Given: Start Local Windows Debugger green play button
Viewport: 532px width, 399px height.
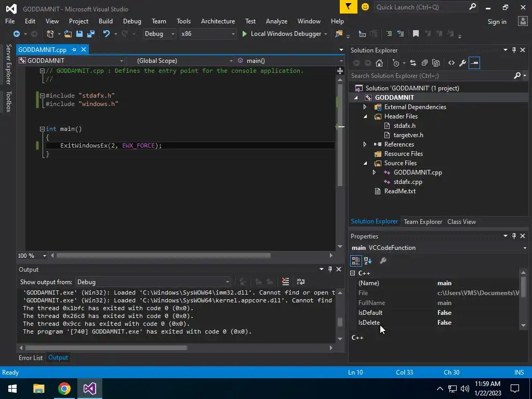Looking at the screenshot, I should pyautogui.click(x=244, y=34).
